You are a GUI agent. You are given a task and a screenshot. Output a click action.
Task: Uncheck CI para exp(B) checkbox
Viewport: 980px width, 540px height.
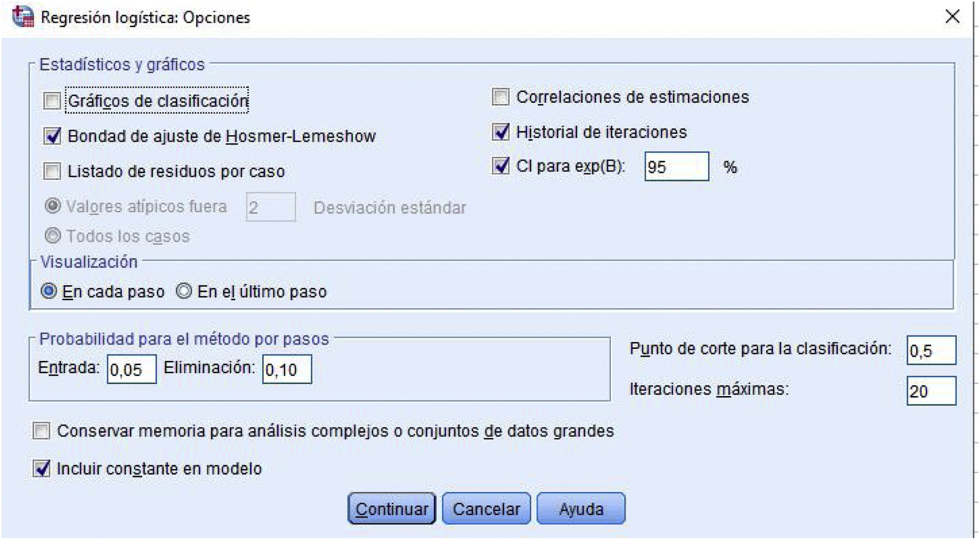(x=500, y=166)
